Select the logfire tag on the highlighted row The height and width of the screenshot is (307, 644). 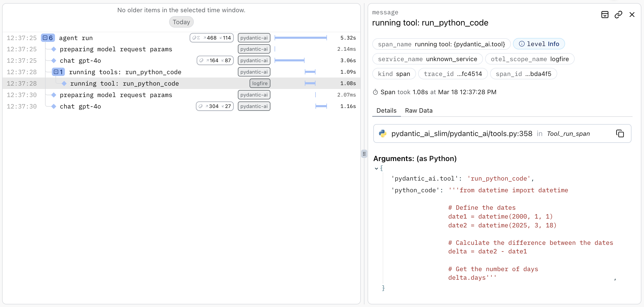point(259,83)
